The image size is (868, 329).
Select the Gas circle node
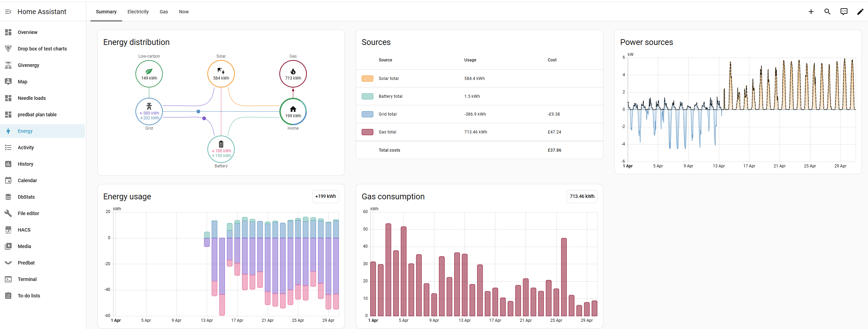pyautogui.click(x=293, y=74)
